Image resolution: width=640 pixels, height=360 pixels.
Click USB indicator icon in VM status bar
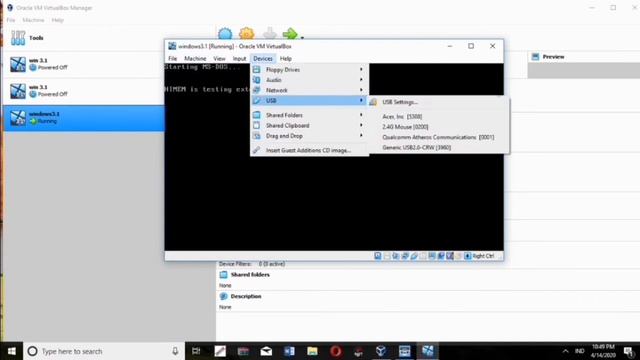[x=414, y=256]
